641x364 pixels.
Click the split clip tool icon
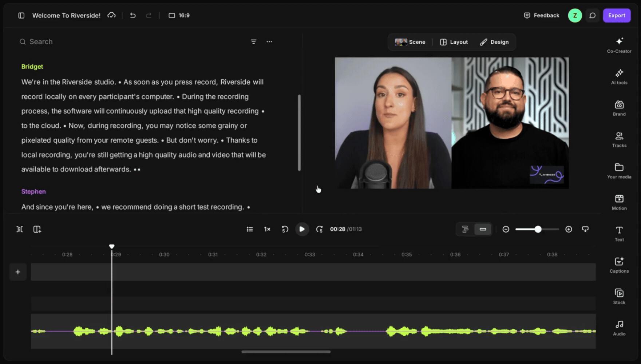pyautogui.click(x=20, y=229)
